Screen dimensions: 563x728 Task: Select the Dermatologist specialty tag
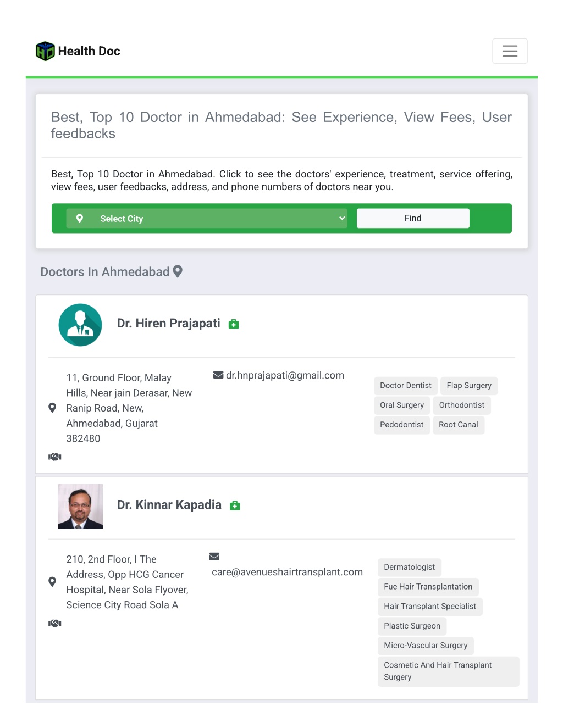(x=410, y=567)
